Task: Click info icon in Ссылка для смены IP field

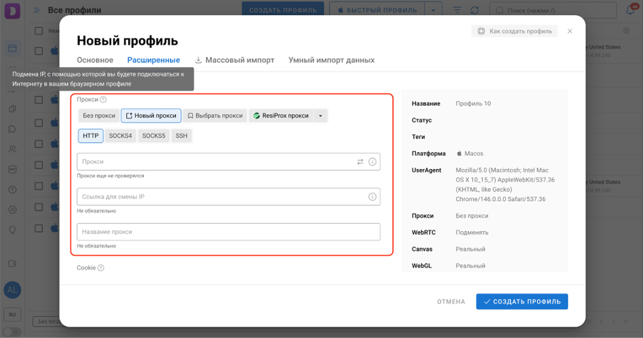Action: coord(373,197)
